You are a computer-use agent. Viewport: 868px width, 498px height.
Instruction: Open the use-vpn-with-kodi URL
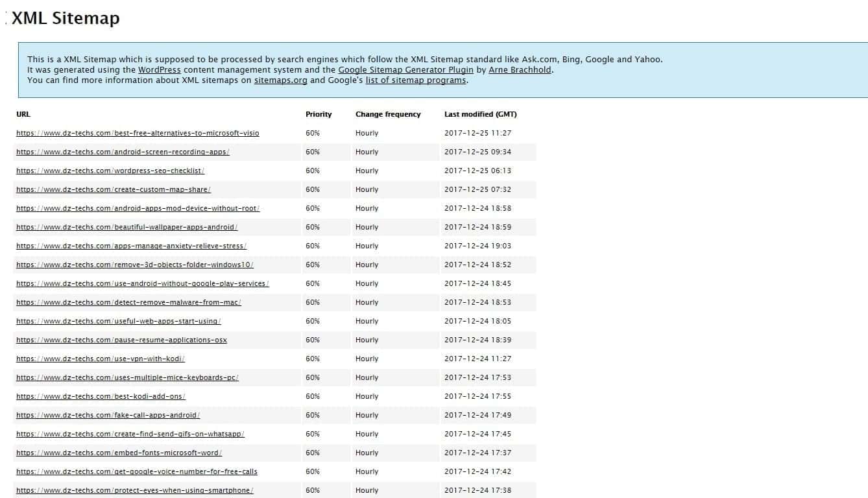[101, 359]
